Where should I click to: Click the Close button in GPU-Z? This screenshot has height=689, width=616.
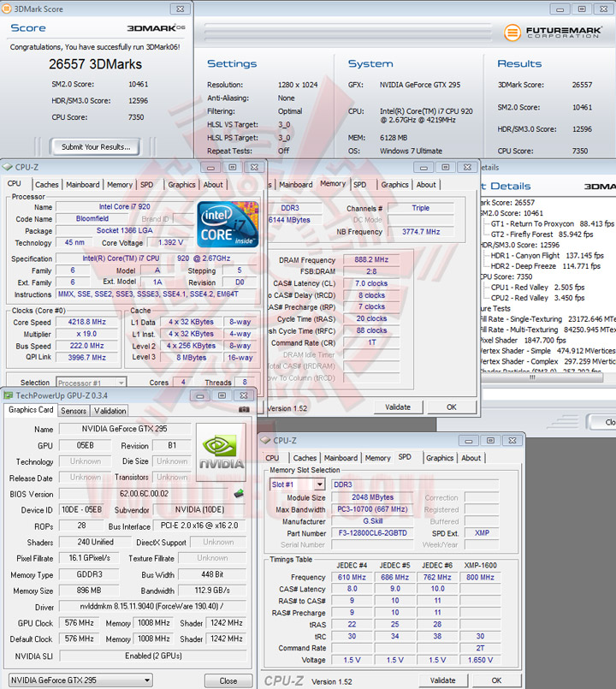(x=228, y=680)
